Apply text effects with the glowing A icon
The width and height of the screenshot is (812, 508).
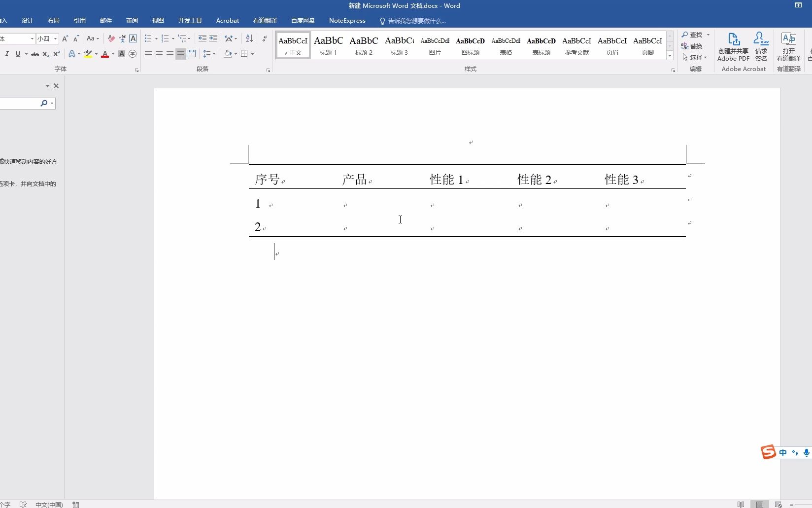click(x=72, y=54)
